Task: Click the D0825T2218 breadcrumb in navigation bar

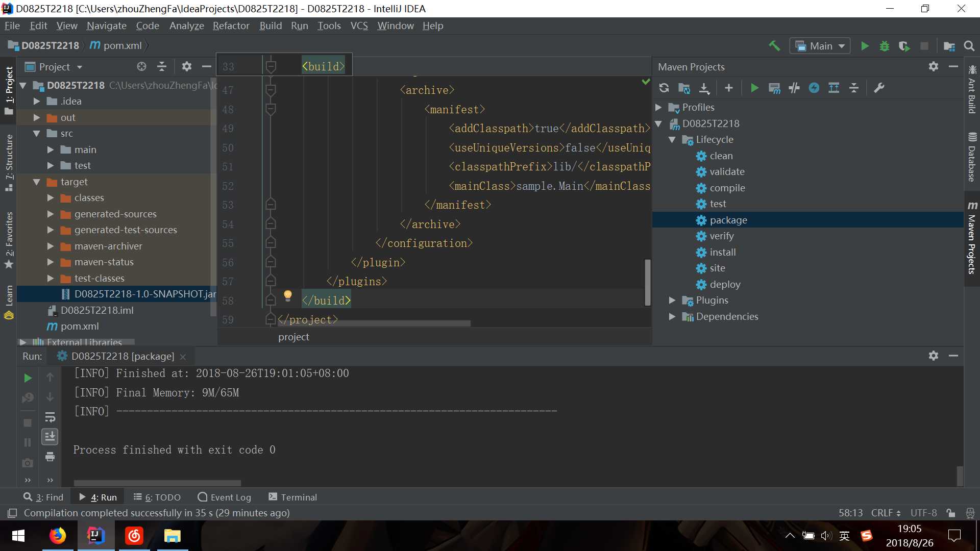Action: coord(44,45)
